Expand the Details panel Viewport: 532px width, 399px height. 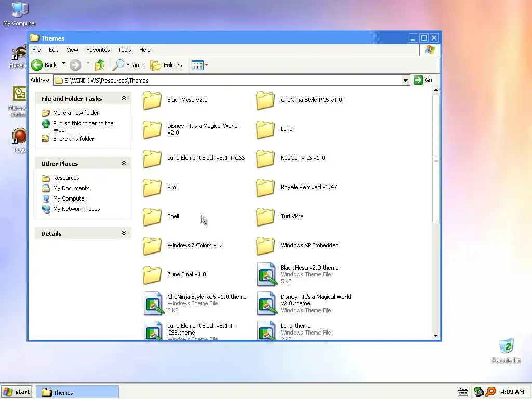[124, 233]
